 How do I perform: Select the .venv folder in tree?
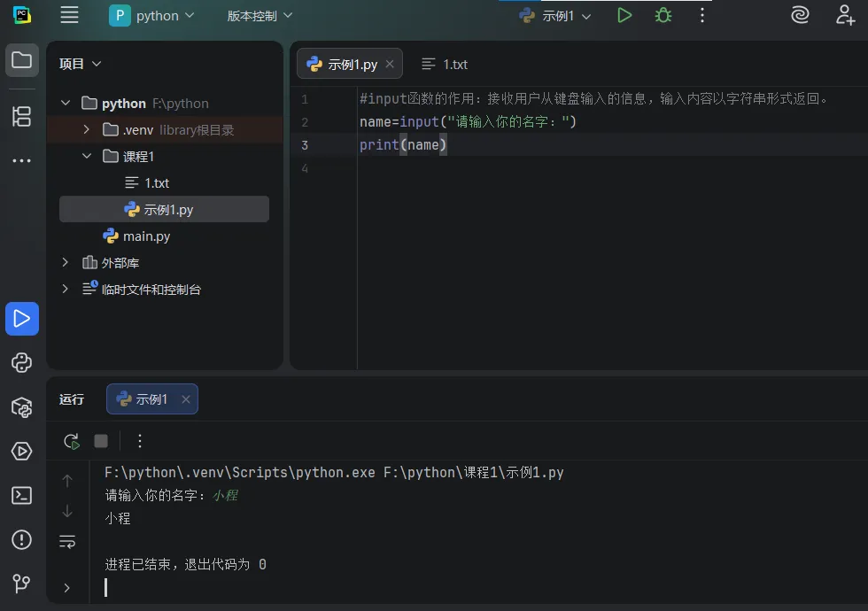(x=165, y=130)
